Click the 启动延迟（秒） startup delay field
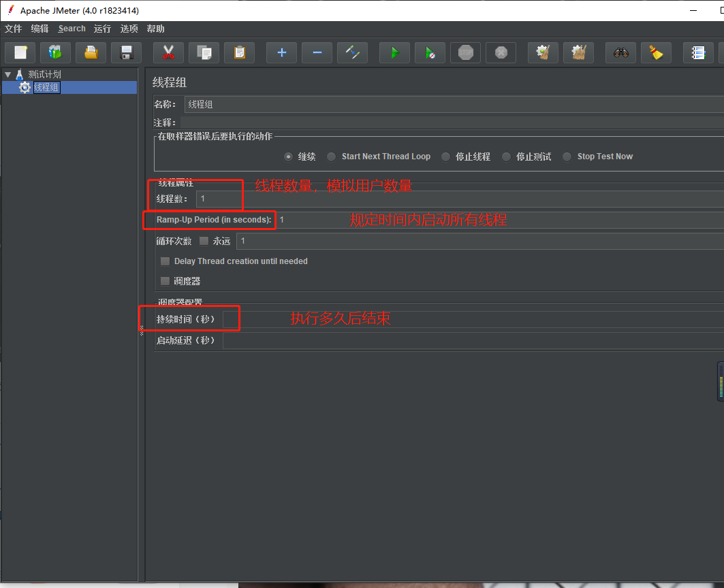Viewport: 724px width, 588px height. (x=473, y=340)
